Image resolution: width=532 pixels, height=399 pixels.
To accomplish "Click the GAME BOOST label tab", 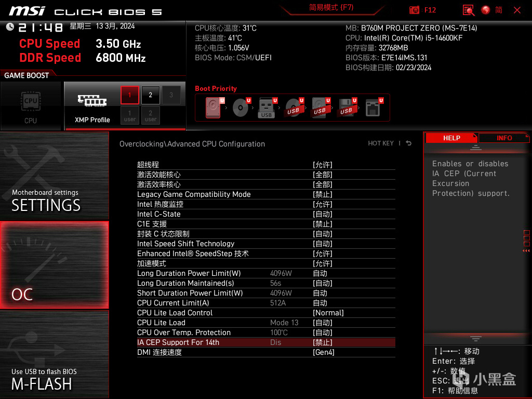I will click(x=26, y=75).
